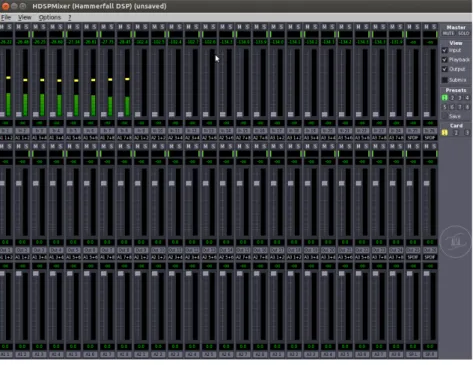Click the Master Mute button
This screenshot has height=365, width=473.
448,33
